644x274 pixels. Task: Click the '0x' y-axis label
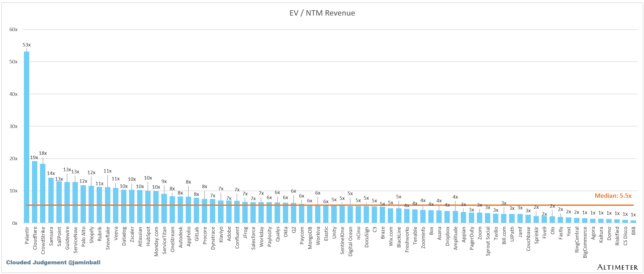click(x=15, y=223)
